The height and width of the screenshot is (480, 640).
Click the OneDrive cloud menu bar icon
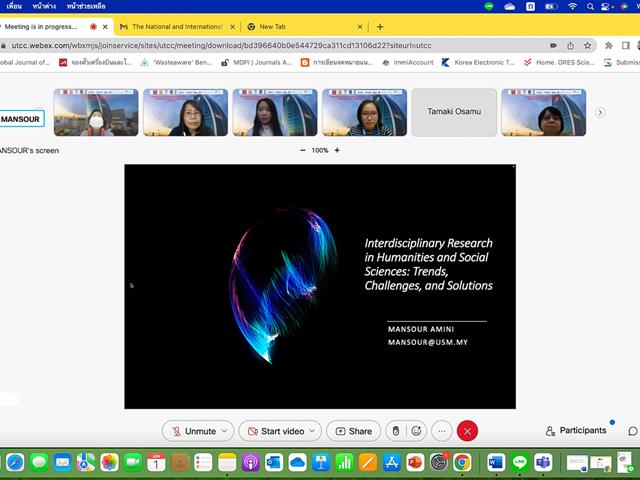click(x=509, y=6)
